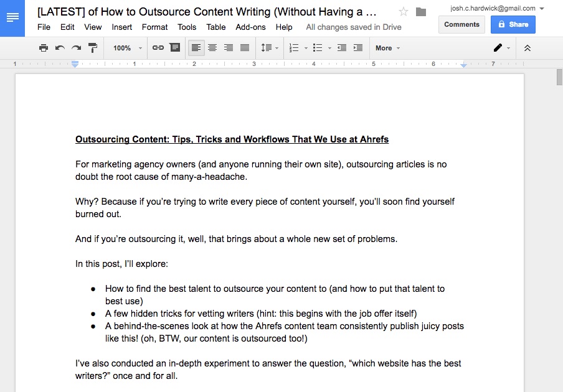Open account menu josh.c.hardwick@gmail.com
This screenshot has width=563, height=392.
[497, 8]
